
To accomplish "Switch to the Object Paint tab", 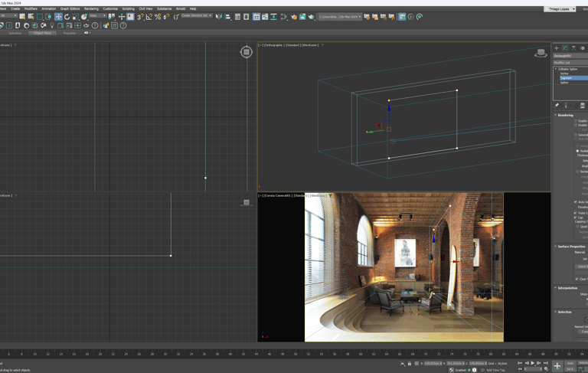I will (42, 33).
